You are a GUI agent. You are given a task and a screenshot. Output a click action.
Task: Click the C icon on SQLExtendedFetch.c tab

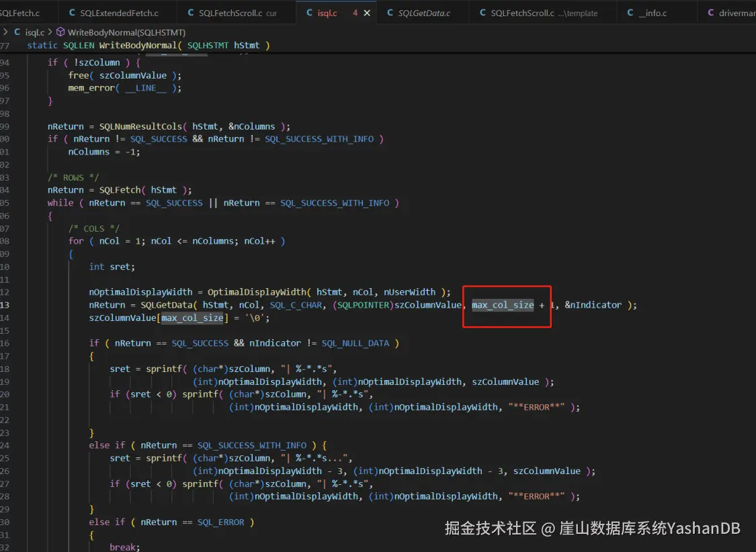coord(72,13)
